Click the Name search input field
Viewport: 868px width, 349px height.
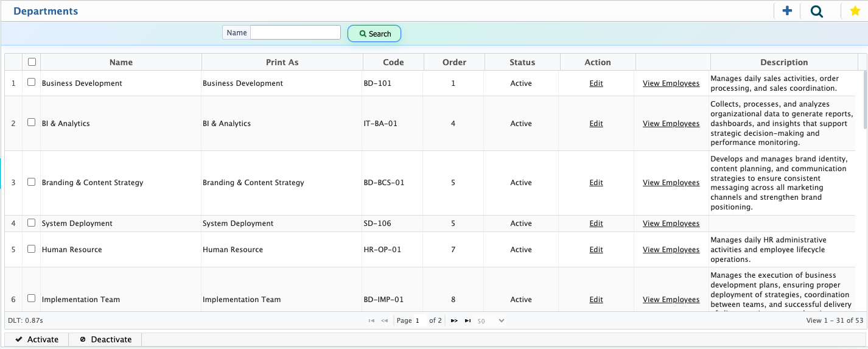tap(295, 32)
